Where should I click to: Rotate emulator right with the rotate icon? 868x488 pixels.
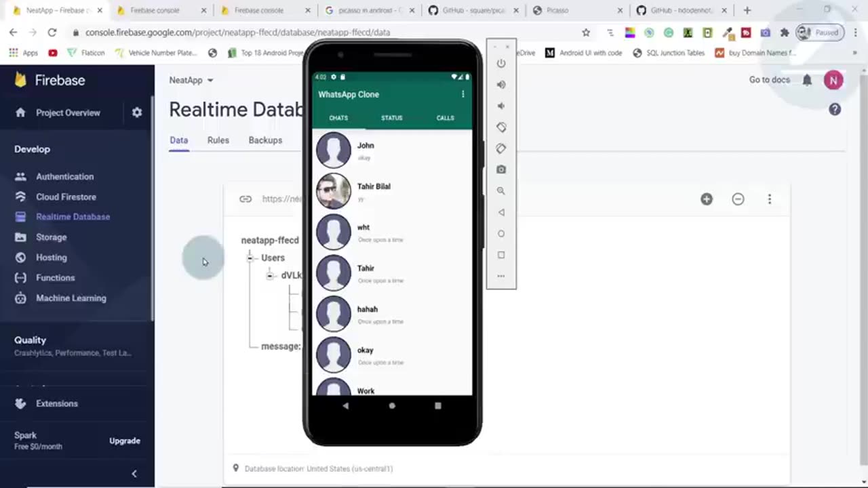pyautogui.click(x=501, y=148)
